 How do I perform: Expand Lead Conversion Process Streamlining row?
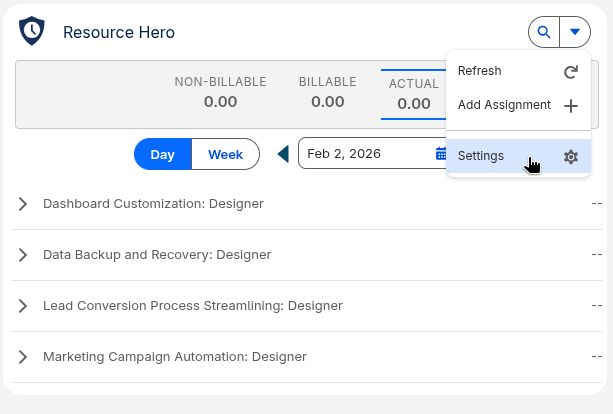point(23,306)
